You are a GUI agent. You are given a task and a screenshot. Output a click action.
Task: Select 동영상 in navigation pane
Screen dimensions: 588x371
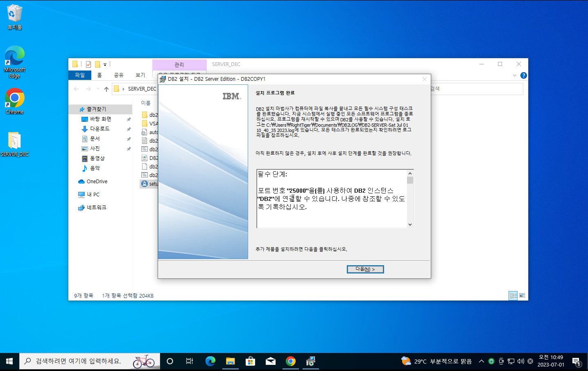point(97,158)
